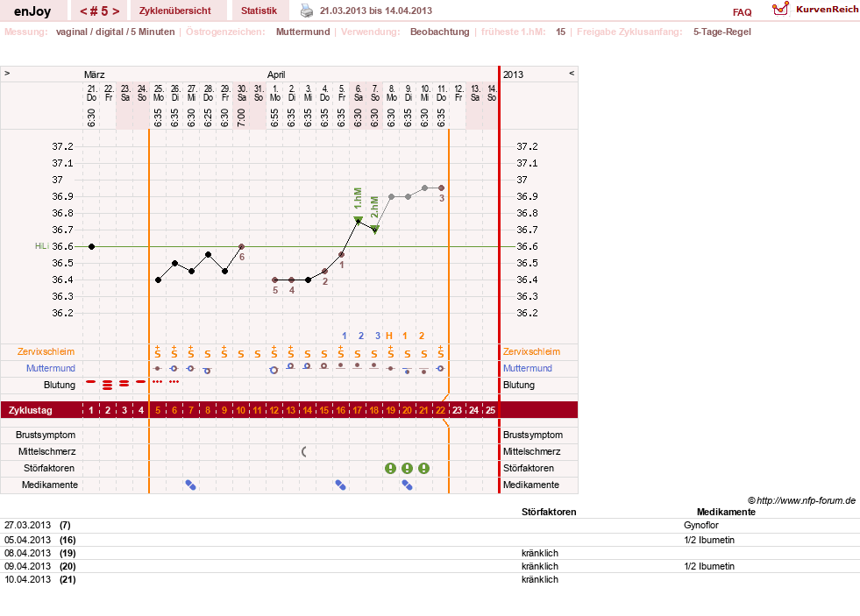Viewport: 860px width, 616px height.
Task: Click the temperature point on 30 March
Action: tap(241, 246)
